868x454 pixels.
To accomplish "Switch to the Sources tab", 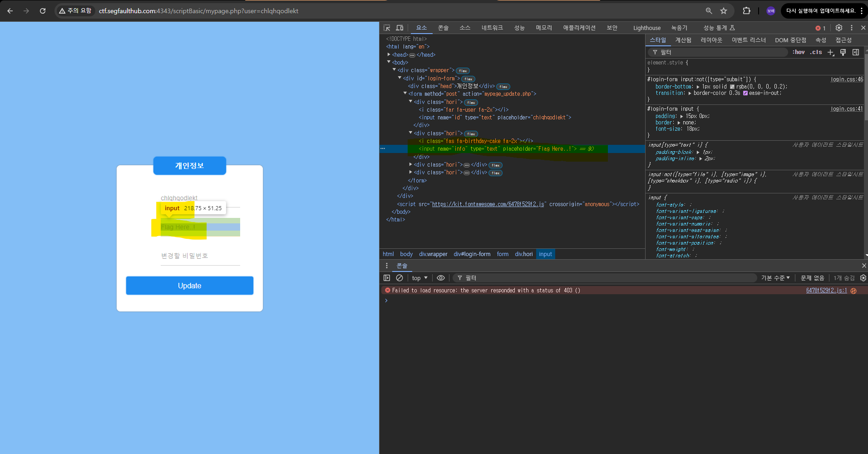I will pyautogui.click(x=465, y=28).
